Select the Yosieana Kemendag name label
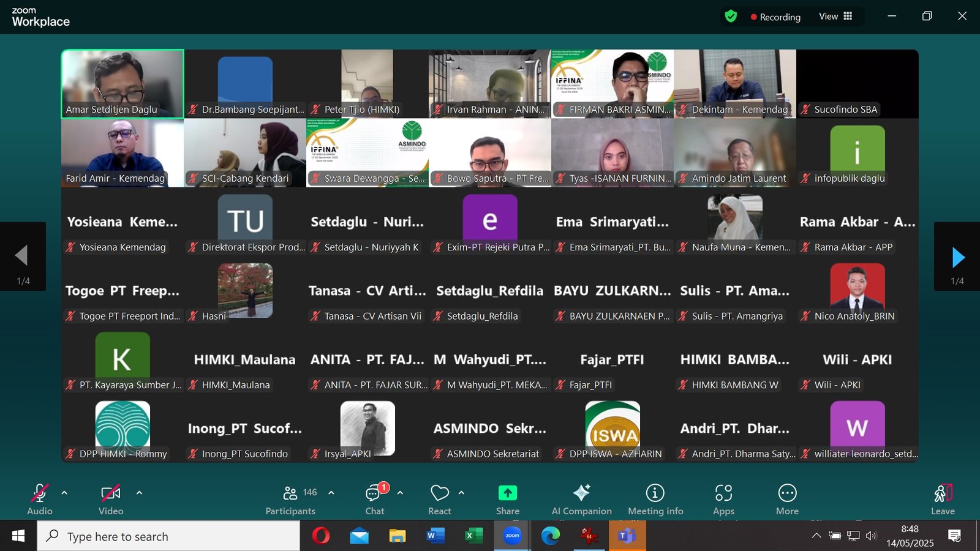Image resolution: width=980 pixels, height=551 pixels. click(x=123, y=247)
